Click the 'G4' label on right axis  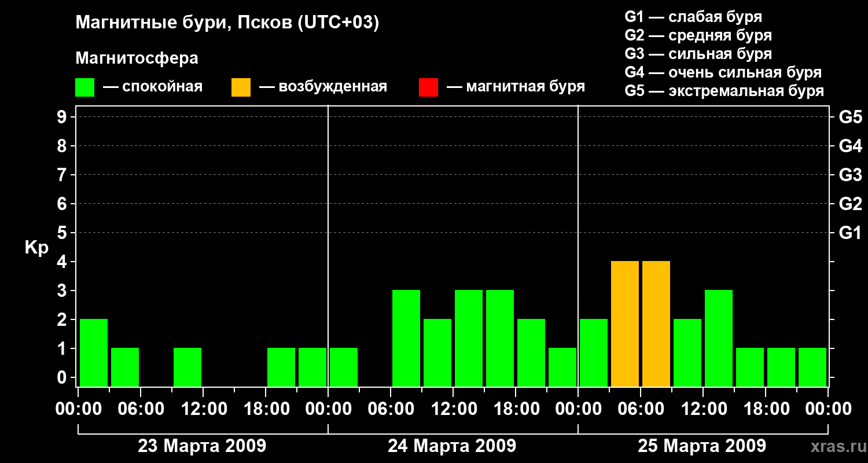point(850,146)
